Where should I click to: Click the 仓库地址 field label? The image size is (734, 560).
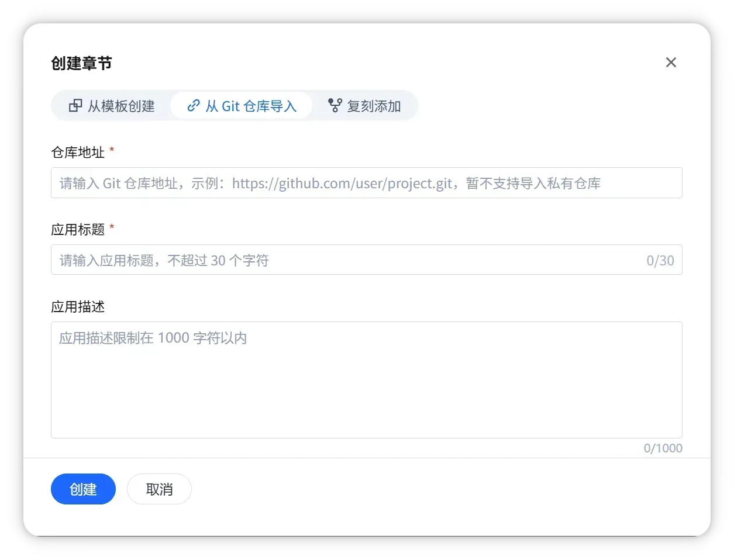click(78, 153)
